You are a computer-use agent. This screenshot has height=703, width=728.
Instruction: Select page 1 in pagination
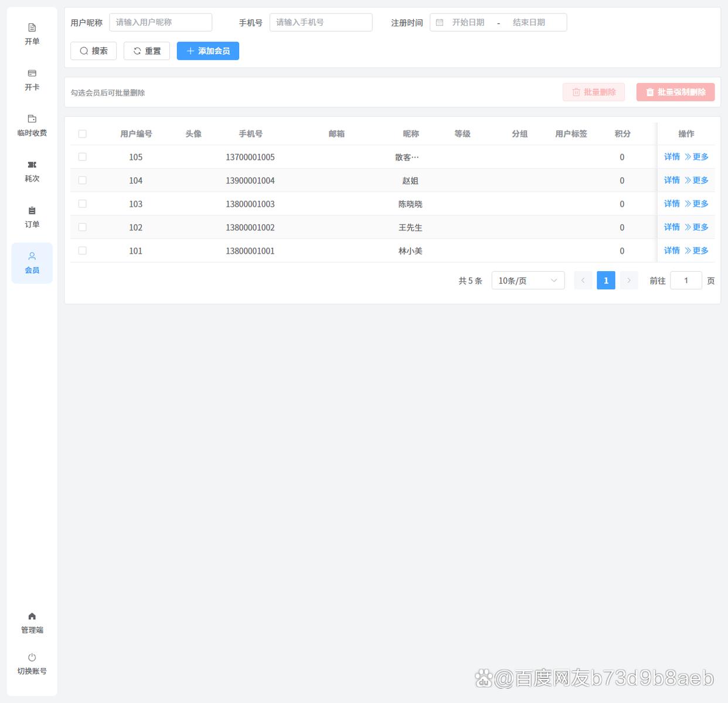click(x=606, y=281)
